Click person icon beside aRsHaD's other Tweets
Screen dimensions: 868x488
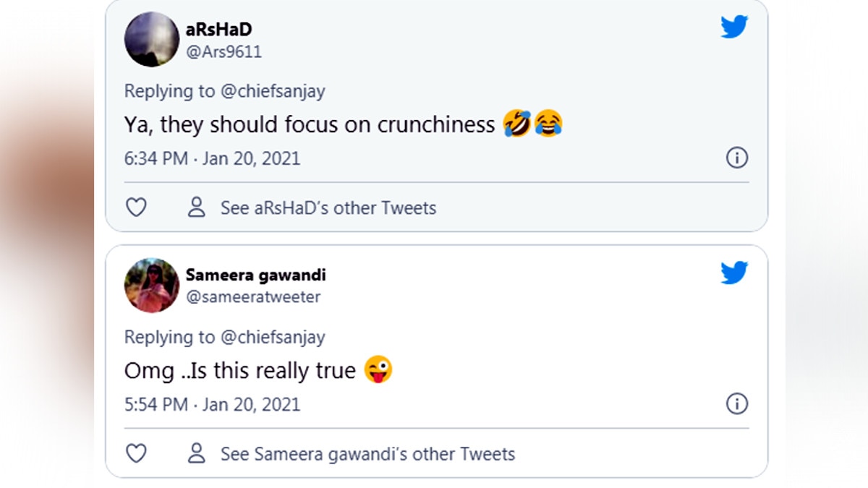click(x=196, y=208)
